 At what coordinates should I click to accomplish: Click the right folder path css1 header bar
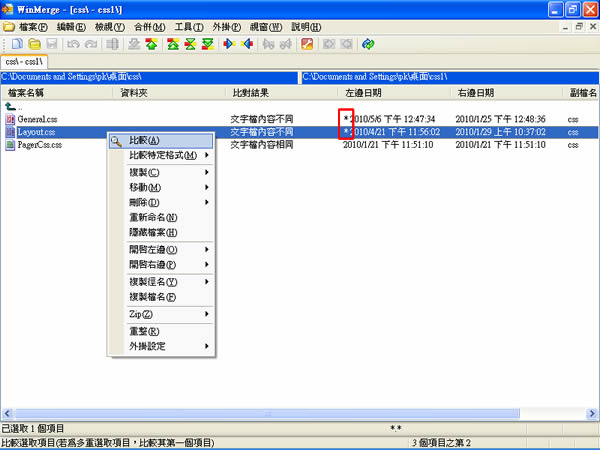click(x=450, y=77)
